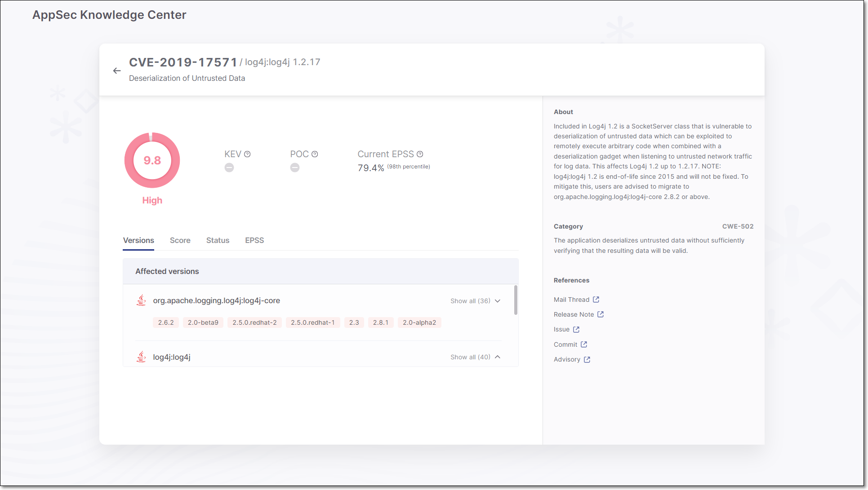Screen dimensions: 868x490
Task: Click the (98th percentile) text
Action: pyautogui.click(x=409, y=167)
